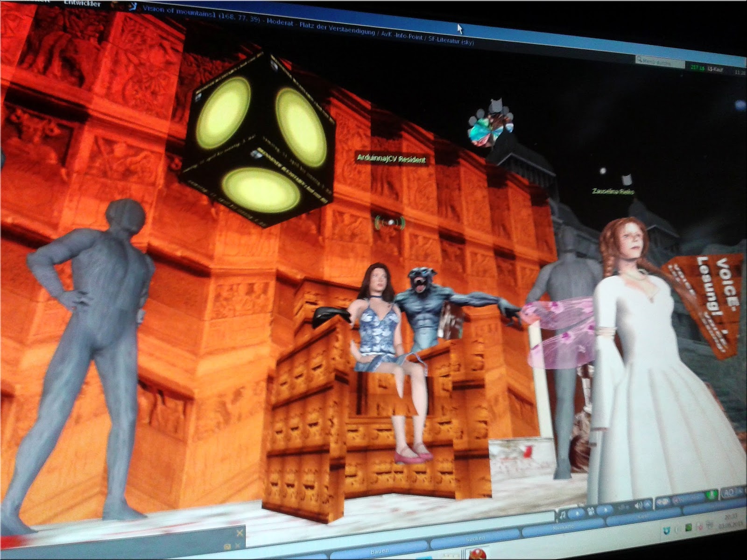Click the teal shield tray icon
The height and width of the screenshot is (560, 747).
(x=667, y=531)
